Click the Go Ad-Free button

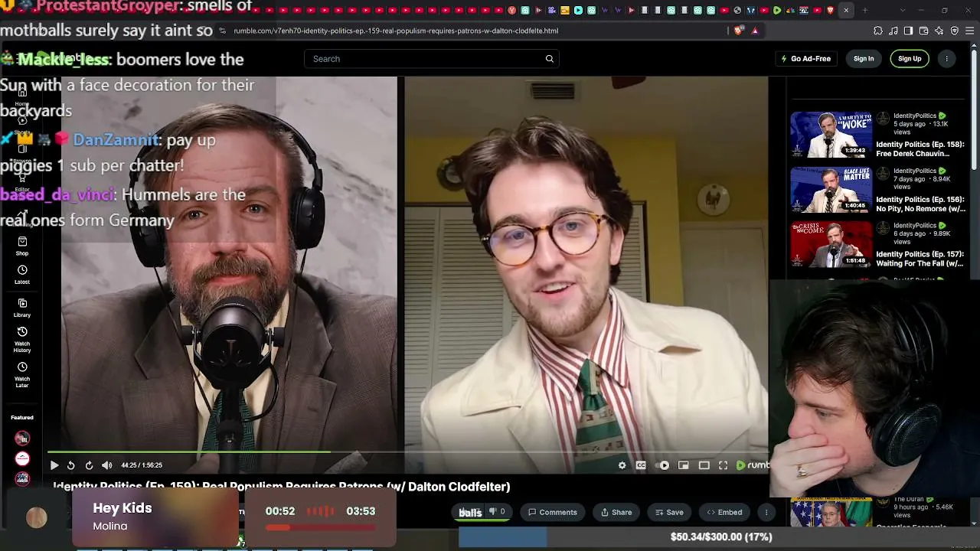805,59
